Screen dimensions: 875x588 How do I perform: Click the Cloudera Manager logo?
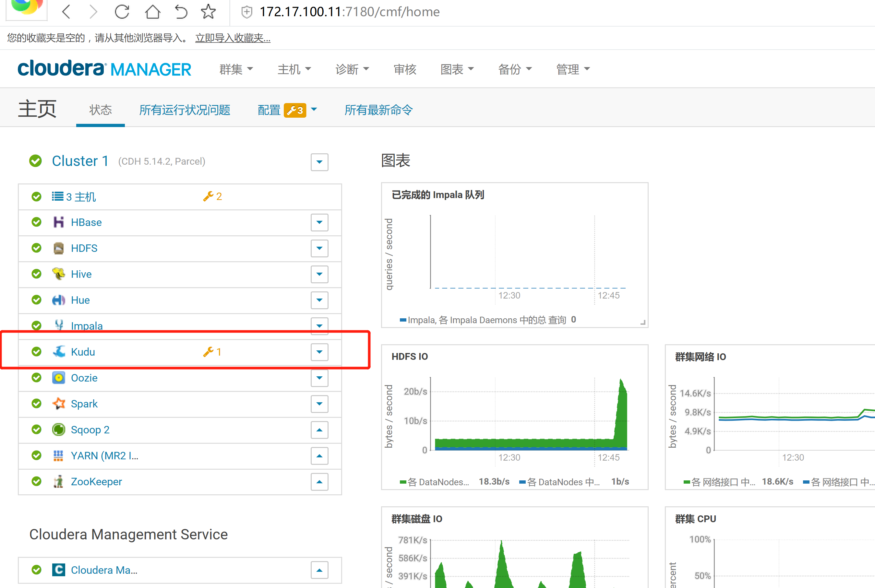click(104, 69)
